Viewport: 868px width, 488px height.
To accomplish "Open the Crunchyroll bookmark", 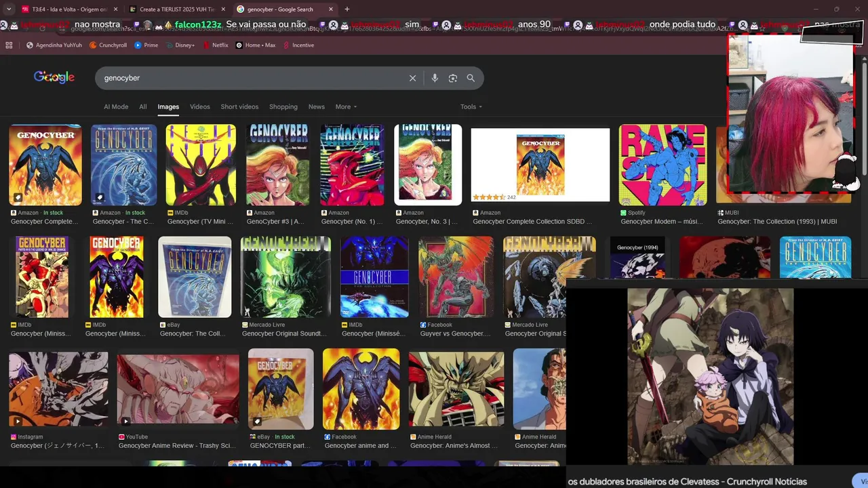I will (108, 45).
